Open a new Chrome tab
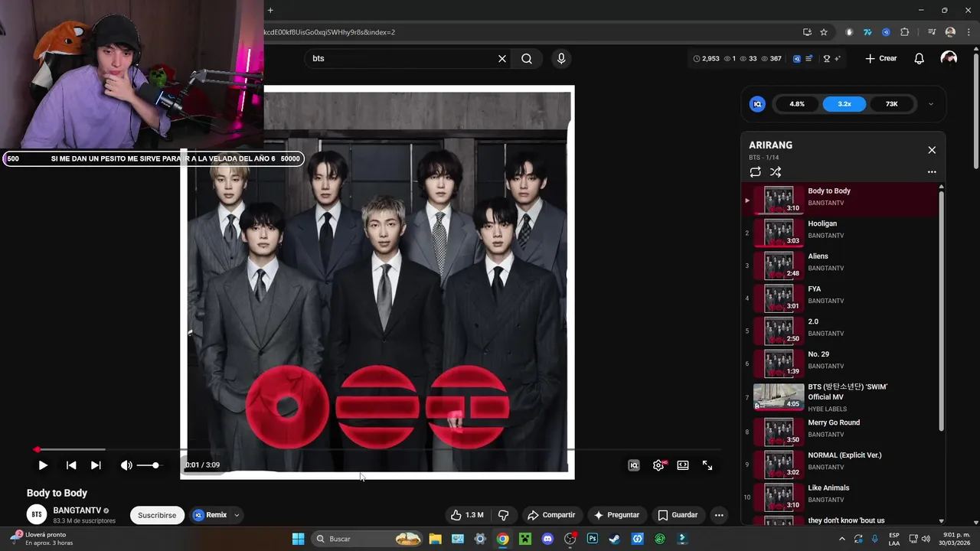Screen dimensions: 980x551 (x=270, y=10)
